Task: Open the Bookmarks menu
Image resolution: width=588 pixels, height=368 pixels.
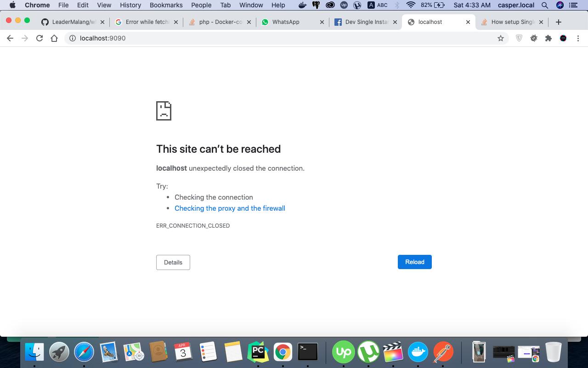Action: click(166, 5)
